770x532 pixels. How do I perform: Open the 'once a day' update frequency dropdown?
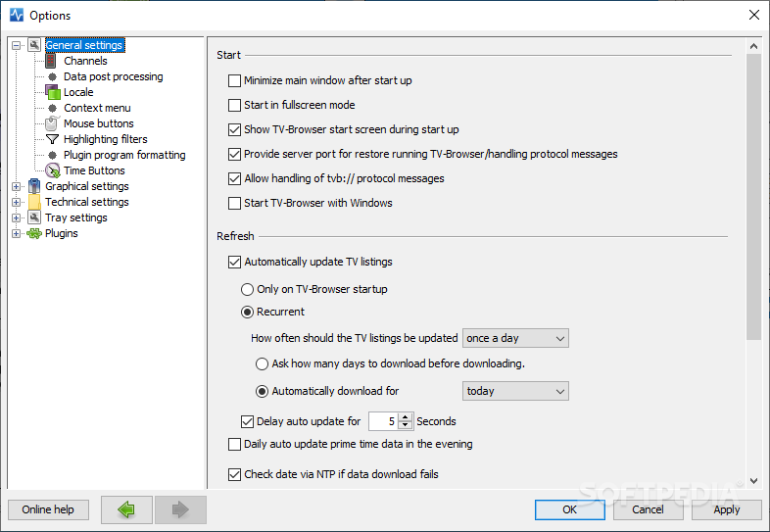[x=515, y=338]
